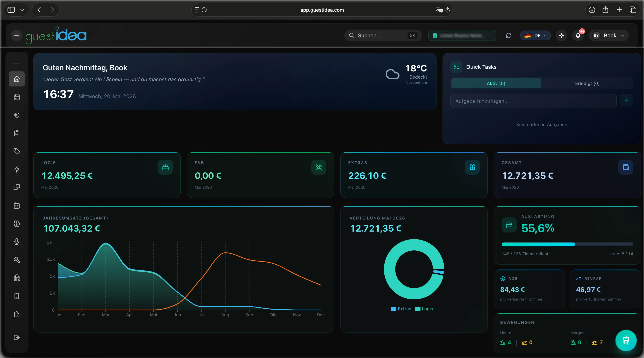Click the Extras 226,10 € value
The width and height of the screenshot is (644, 358).
pyautogui.click(x=367, y=176)
